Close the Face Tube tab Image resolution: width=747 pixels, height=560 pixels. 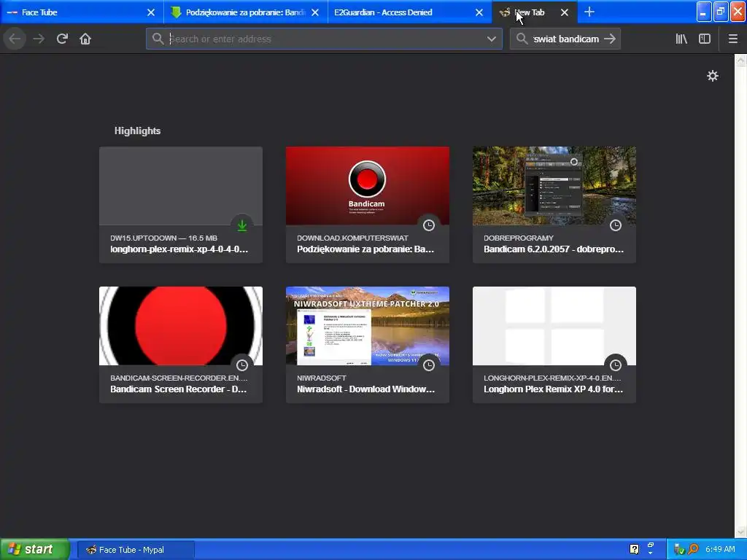[151, 12]
